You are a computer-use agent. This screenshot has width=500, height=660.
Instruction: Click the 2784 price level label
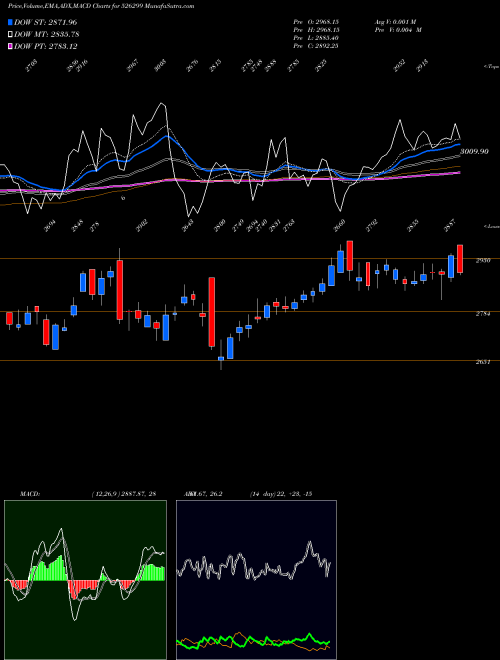coord(483,314)
